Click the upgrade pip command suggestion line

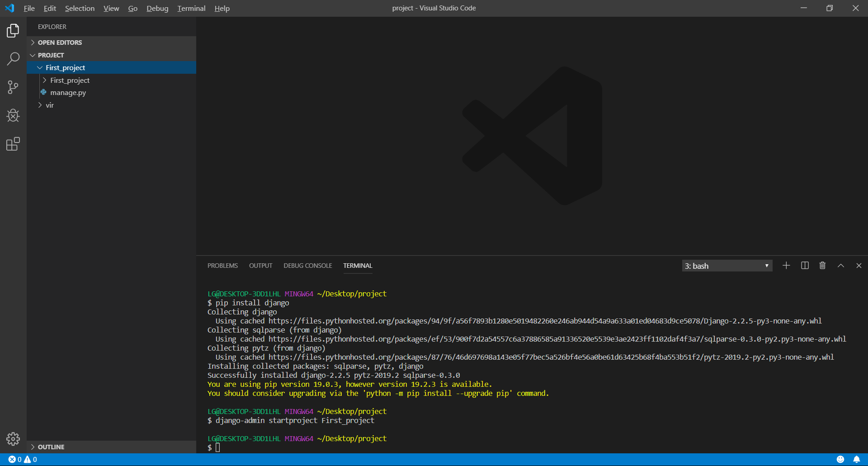(378, 393)
